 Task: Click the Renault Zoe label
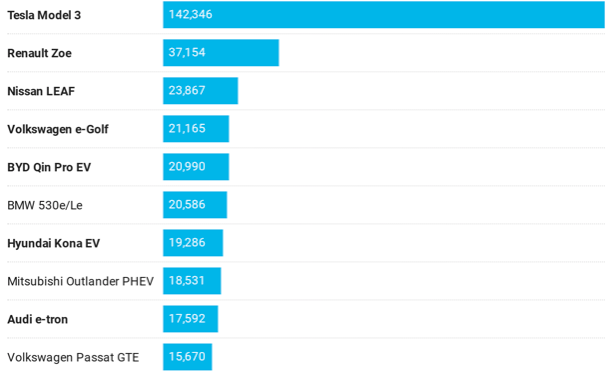pos(40,53)
